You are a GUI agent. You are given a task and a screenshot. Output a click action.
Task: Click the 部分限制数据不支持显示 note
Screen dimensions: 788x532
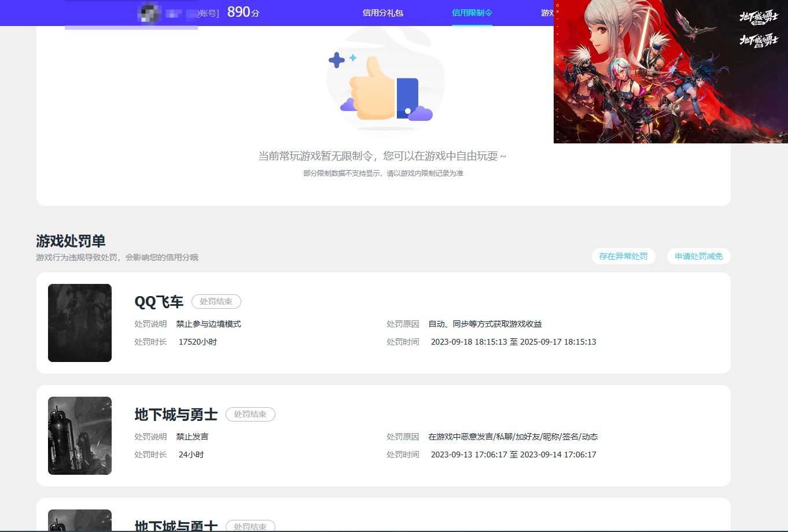[383, 173]
